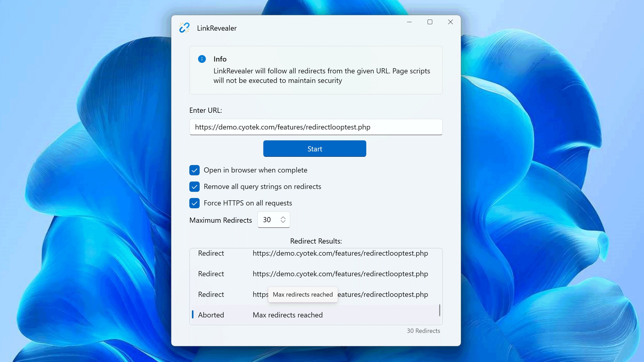644x362 pixels.
Task: Close the LinkRevealer window
Action: pos(451,22)
